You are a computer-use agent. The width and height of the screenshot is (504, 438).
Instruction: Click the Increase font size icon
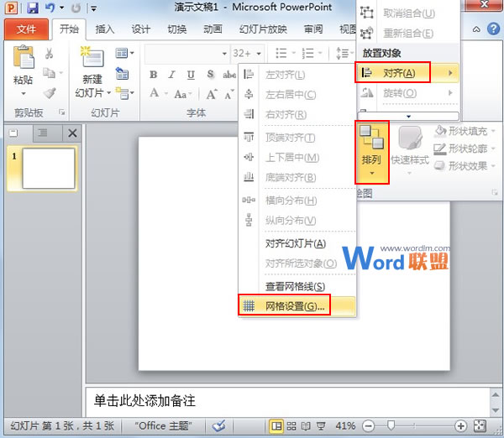pos(212,95)
